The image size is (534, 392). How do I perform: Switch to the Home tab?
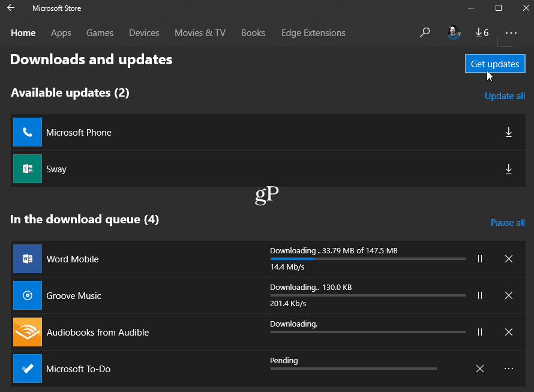pyautogui.click(x=23, y=33)
